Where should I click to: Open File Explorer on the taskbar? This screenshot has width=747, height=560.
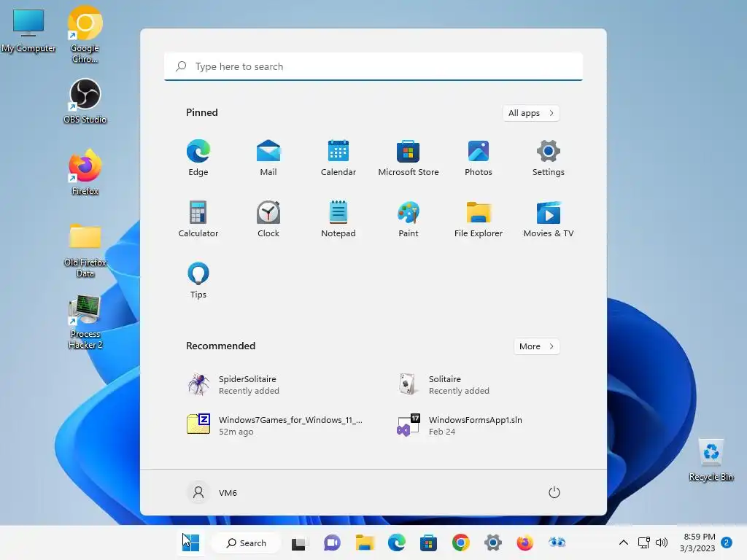click(365, 542)
